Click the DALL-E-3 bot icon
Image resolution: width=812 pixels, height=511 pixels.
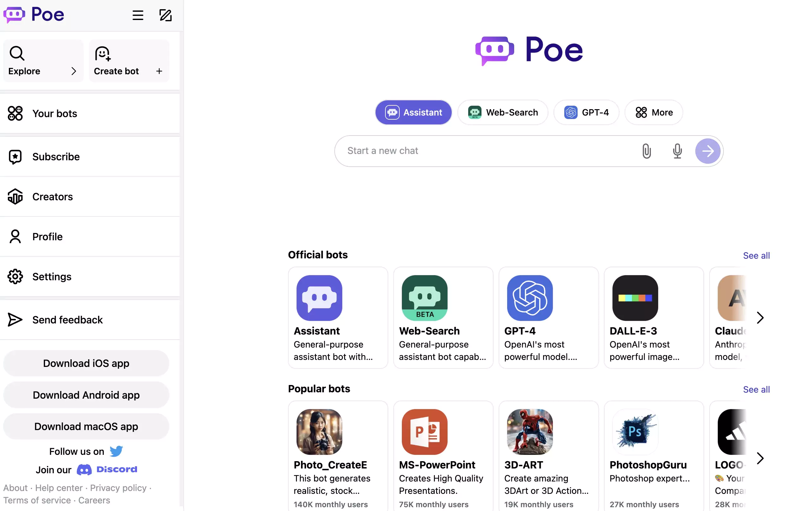635,298
